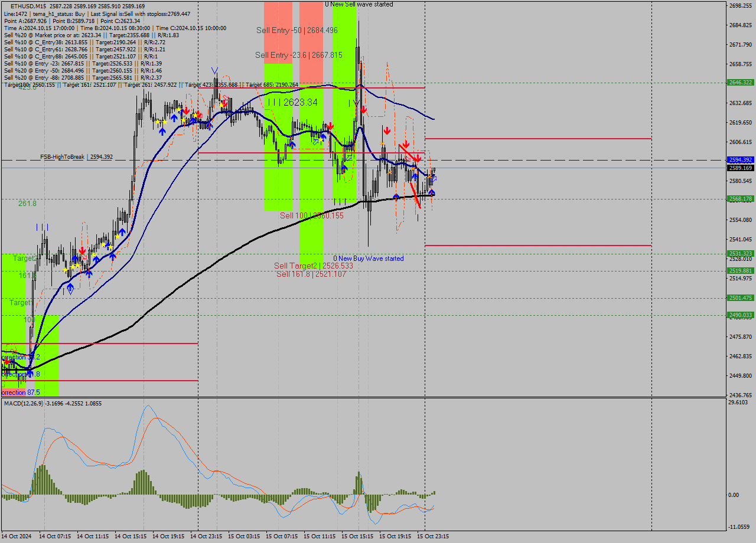Select 'Sell %20 @ Market price' row
The width and height of the screenshot is (756, 543).
[91, 35]
